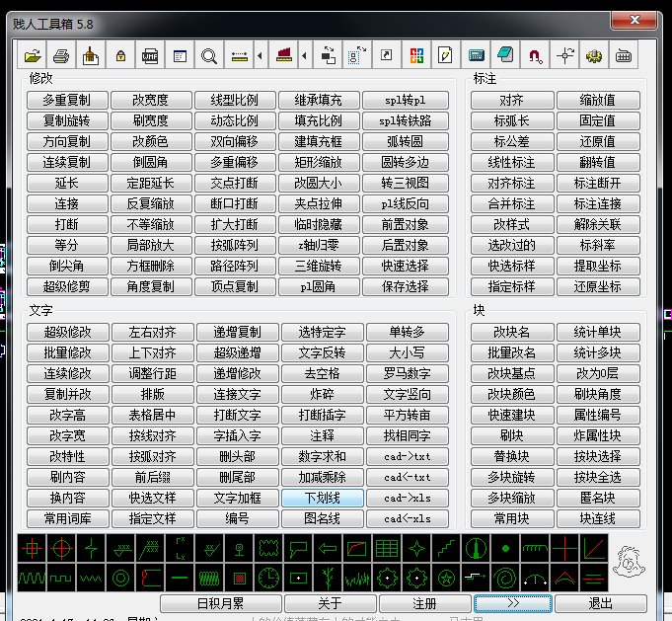
Task: Click the cartoon mascot face icon
Action: (629, 562)
